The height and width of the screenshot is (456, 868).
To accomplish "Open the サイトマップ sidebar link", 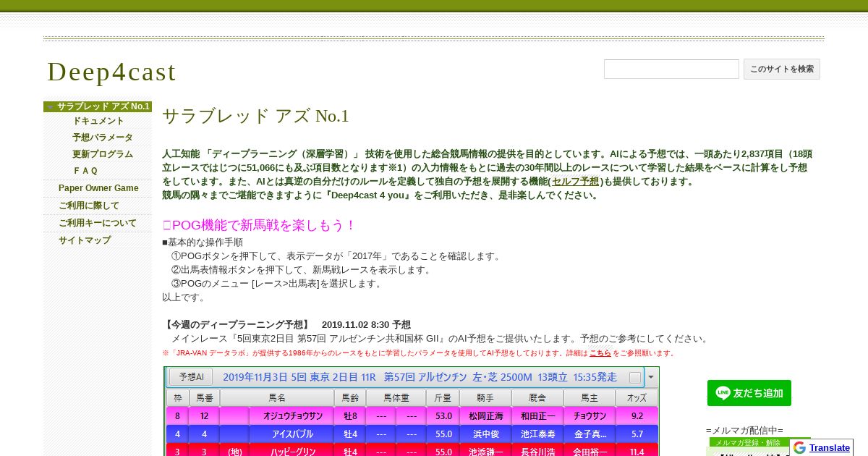I will pos(85,240).
